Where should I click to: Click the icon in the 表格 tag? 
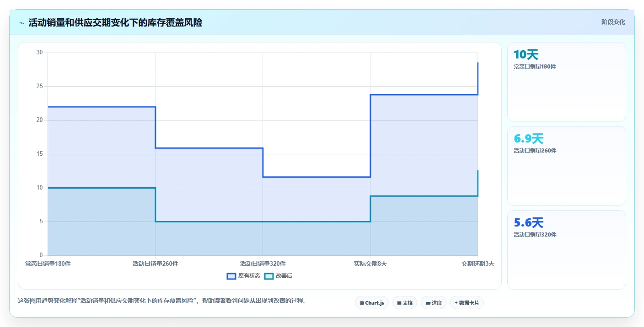pos(399,303)
